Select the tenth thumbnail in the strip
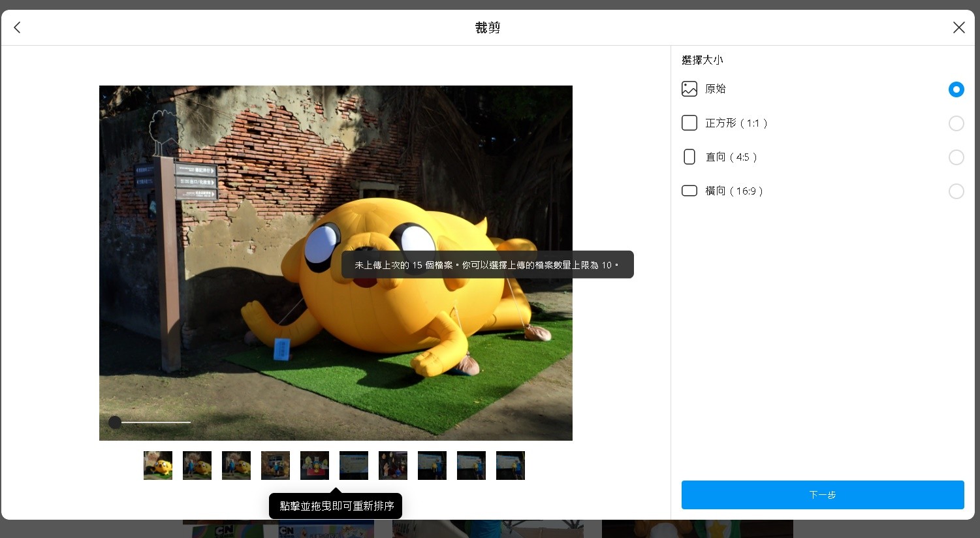 tap(511, 466)
